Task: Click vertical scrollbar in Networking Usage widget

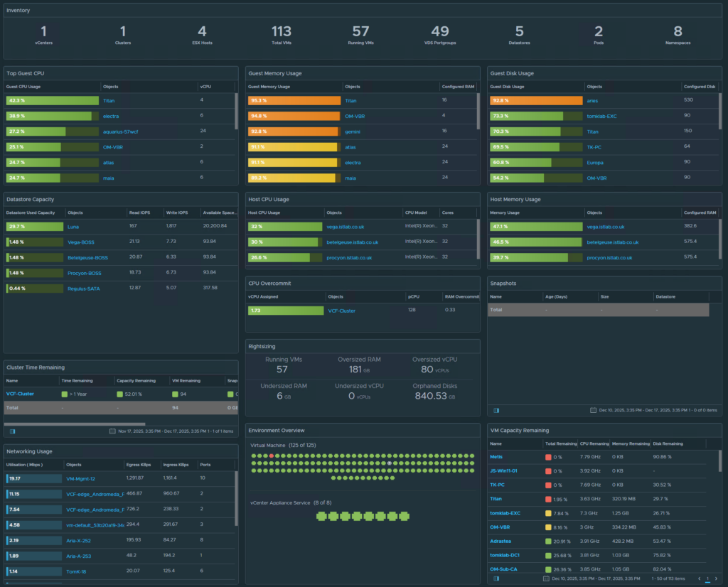Action: (236, 497)
